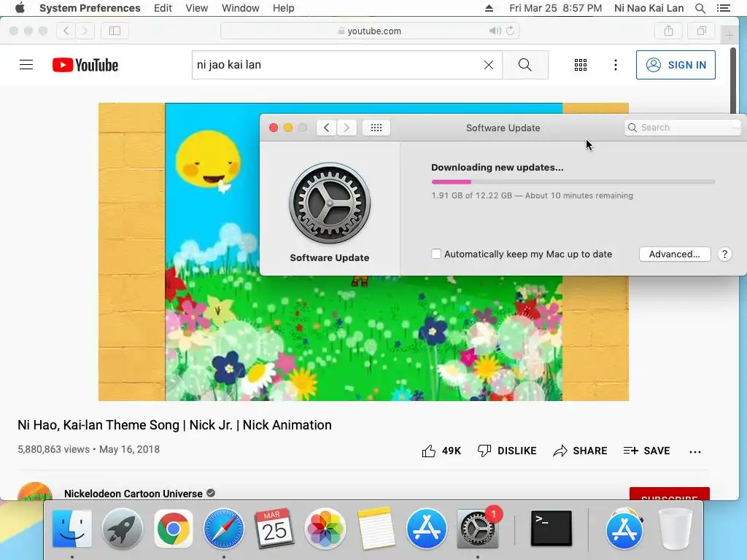This screenshot has width=747, height=560.
Task: Open Ni Nao Kai Lan user menu
Action: click(x=649, y=8)
